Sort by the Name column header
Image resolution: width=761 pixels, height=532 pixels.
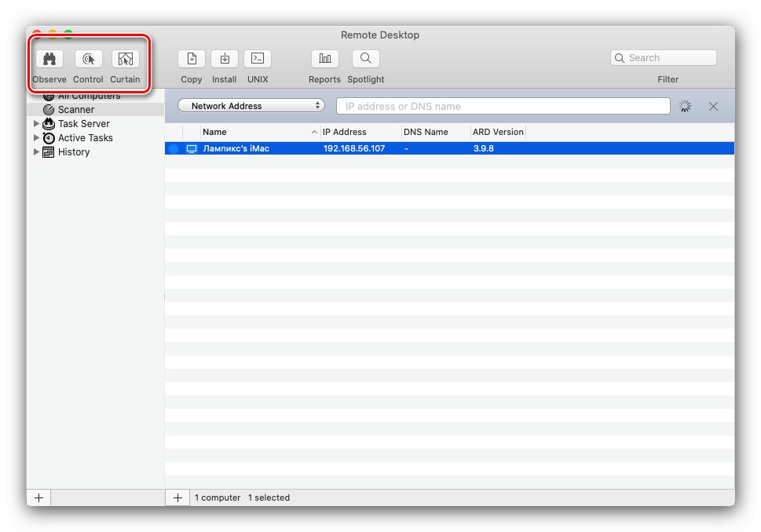tap(260, 132)
